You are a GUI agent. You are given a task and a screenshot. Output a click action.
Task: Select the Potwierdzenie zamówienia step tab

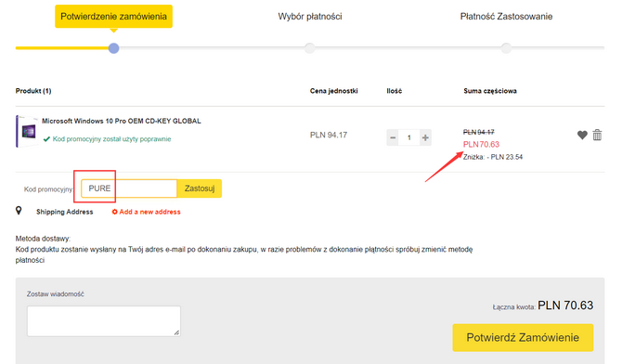(x=113, y=17)
